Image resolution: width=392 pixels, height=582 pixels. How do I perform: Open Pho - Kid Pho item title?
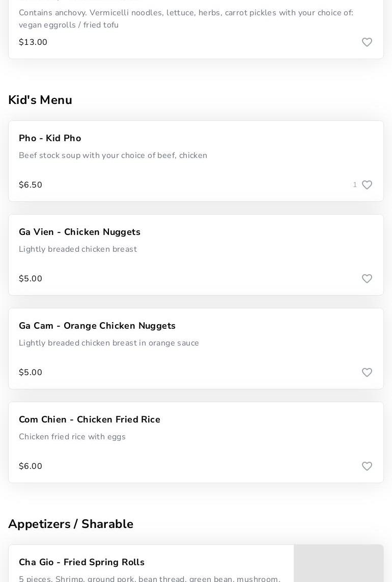coord(50,138)
